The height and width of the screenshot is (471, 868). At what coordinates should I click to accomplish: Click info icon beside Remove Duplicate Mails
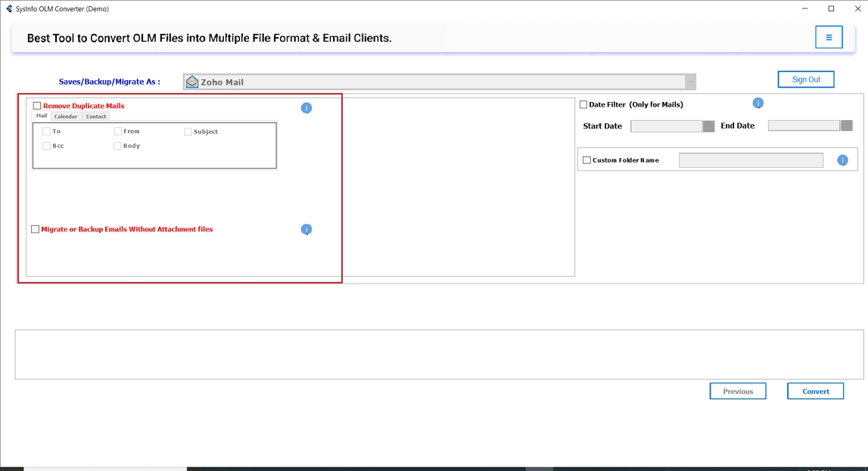306,108
